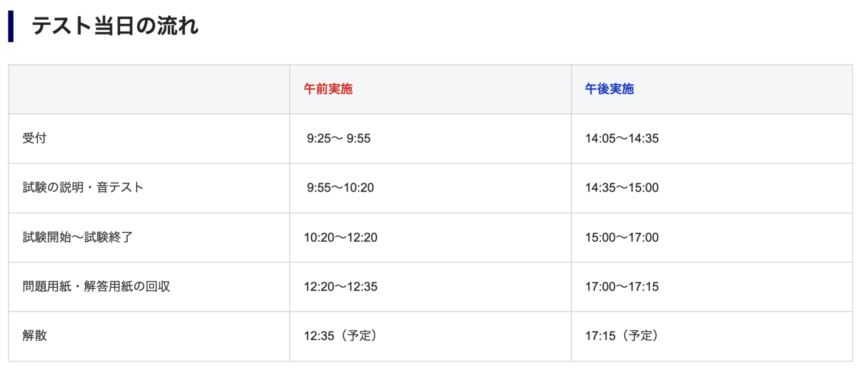The width and height of the screenshot is (868, 378).
Task: Click the time cell 17:00〜17:15
Action: click(x=622, y=286)
